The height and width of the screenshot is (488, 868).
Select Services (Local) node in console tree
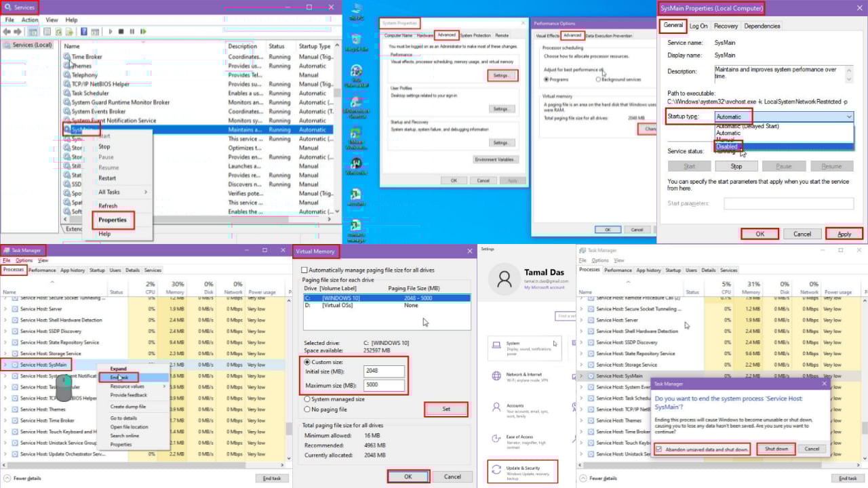click(x=27, y=45)
